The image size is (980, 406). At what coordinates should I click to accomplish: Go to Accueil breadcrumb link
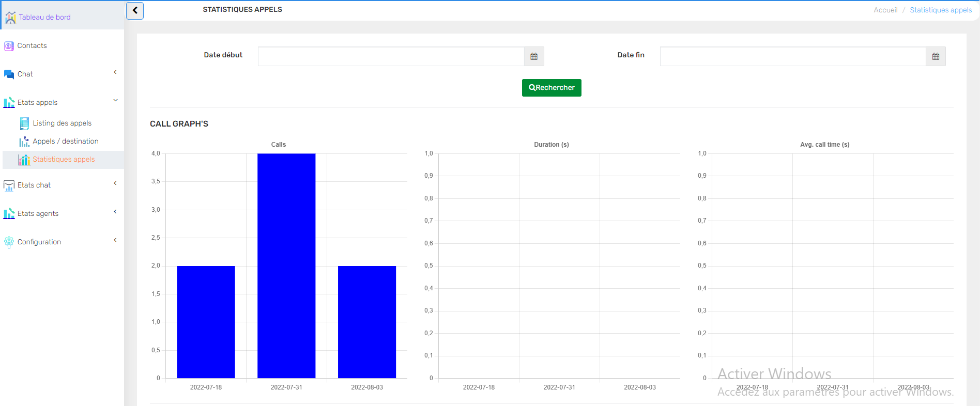tap(885, 10)
